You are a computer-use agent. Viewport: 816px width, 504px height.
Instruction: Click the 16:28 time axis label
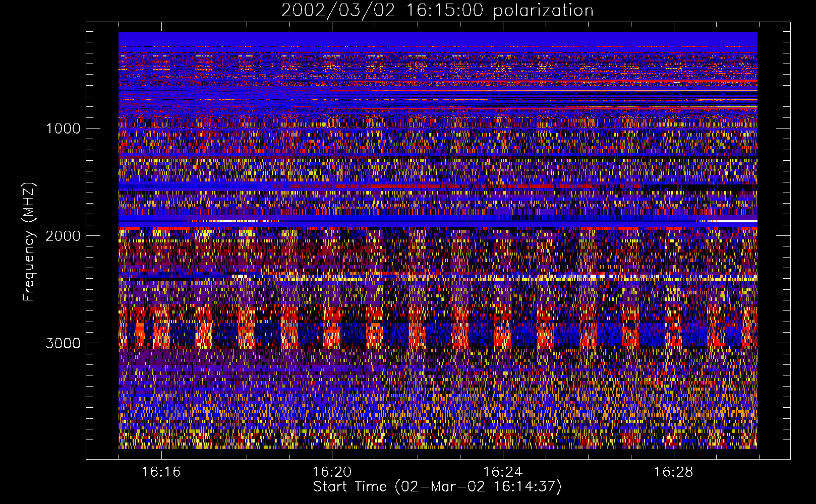click(674, 472)
